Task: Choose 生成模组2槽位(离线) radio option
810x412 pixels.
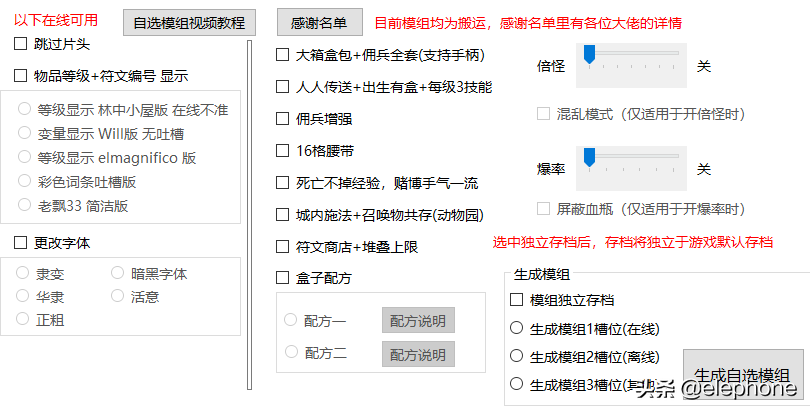Action: pyautogui.click(x=517, y=356)
